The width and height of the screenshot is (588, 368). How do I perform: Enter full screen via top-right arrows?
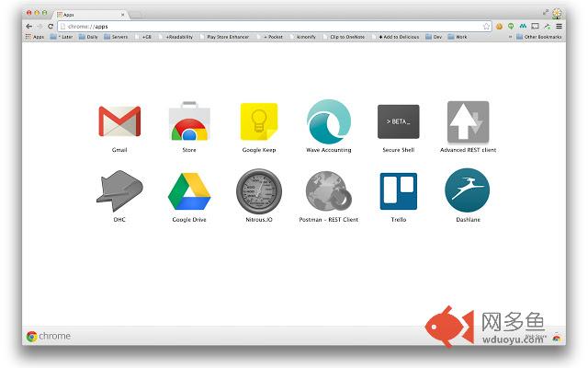tap(546, 12)
